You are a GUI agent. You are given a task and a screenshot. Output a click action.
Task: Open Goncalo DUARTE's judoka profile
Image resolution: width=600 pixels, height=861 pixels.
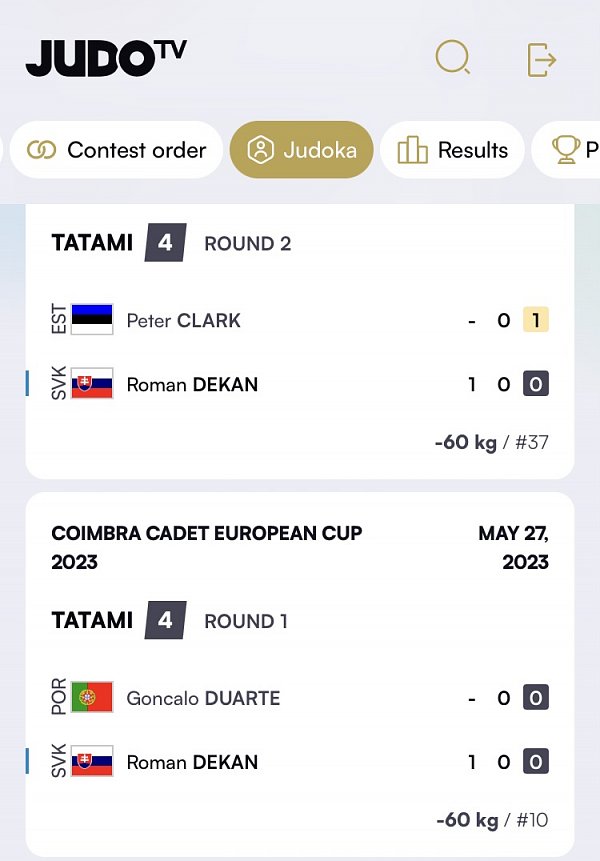(x=203, y=698)
